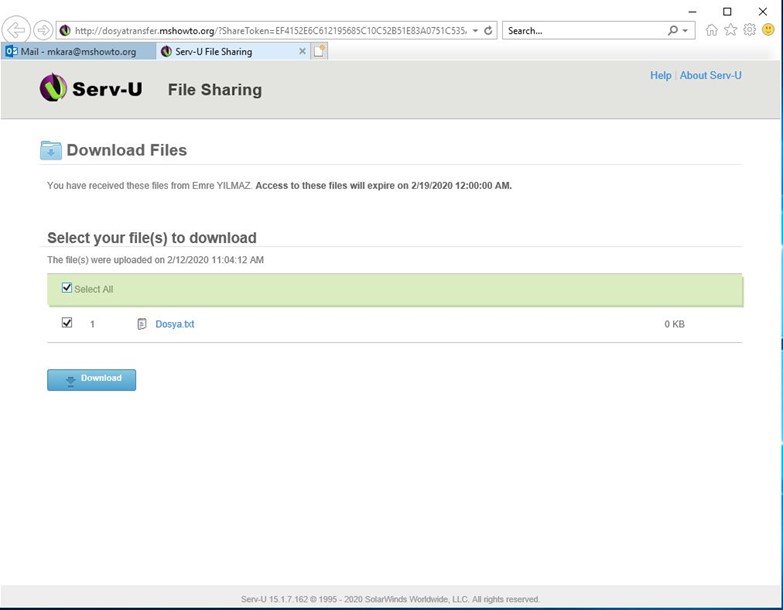Open a new tab with the blank tab button
The image size is (783, 610).
tap(319, 51)
